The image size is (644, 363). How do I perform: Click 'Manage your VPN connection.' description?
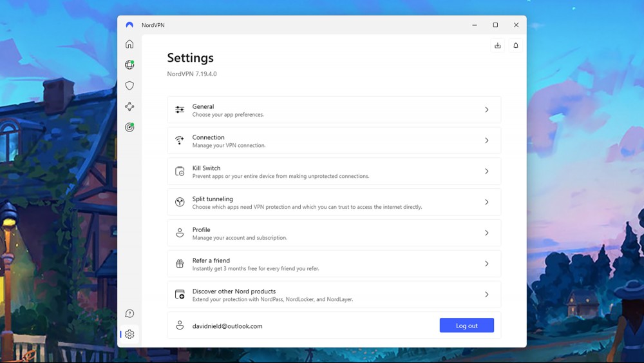[229, 146]
